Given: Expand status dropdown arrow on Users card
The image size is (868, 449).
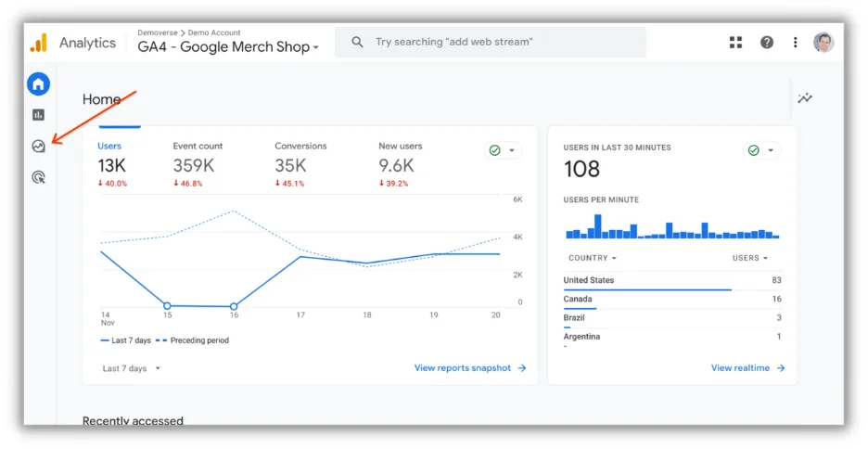Looking at the screenshot, I should (x=512, y=150).
